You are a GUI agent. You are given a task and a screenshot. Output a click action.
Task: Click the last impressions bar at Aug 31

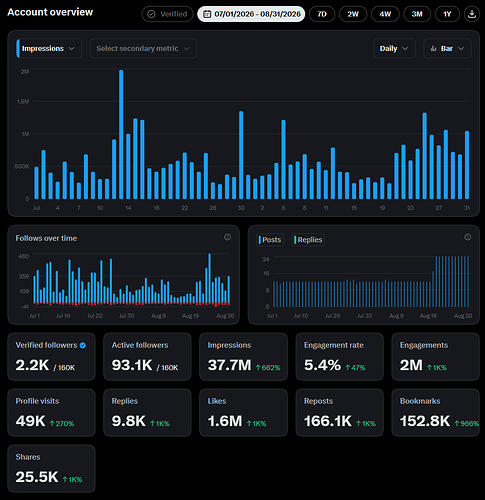pos(467,165)
